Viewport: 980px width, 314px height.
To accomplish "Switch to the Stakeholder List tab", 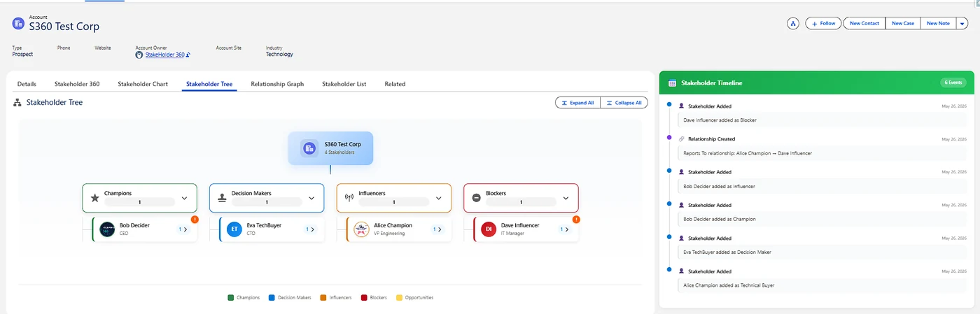I will pos(344,84).
